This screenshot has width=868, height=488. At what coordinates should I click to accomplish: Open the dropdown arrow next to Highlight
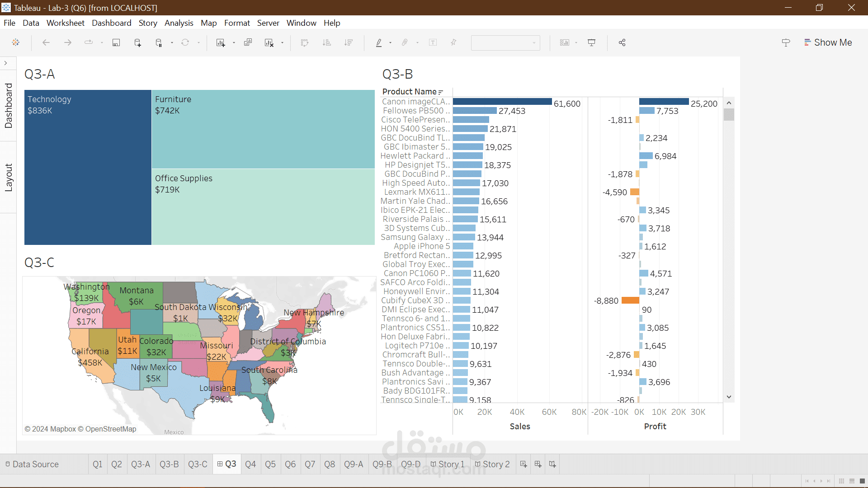pyautogui.click(x=390, y=43)
